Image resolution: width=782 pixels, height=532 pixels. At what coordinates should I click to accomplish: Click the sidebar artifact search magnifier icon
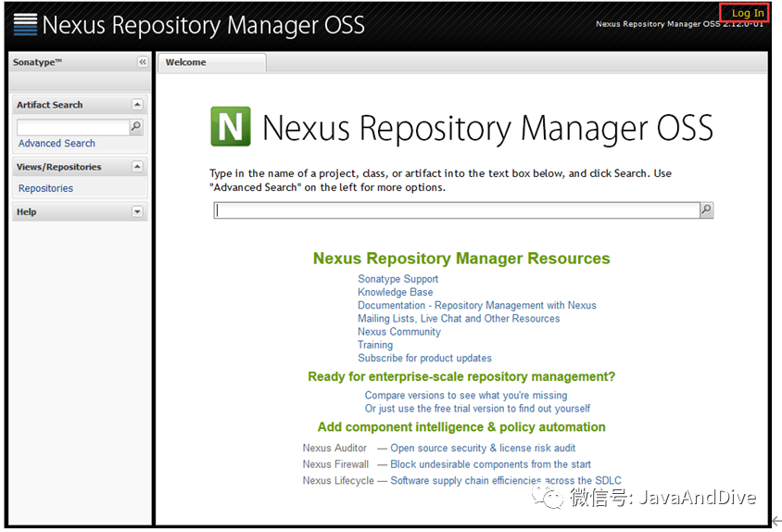pyautogui.click(x=135, y=127)
